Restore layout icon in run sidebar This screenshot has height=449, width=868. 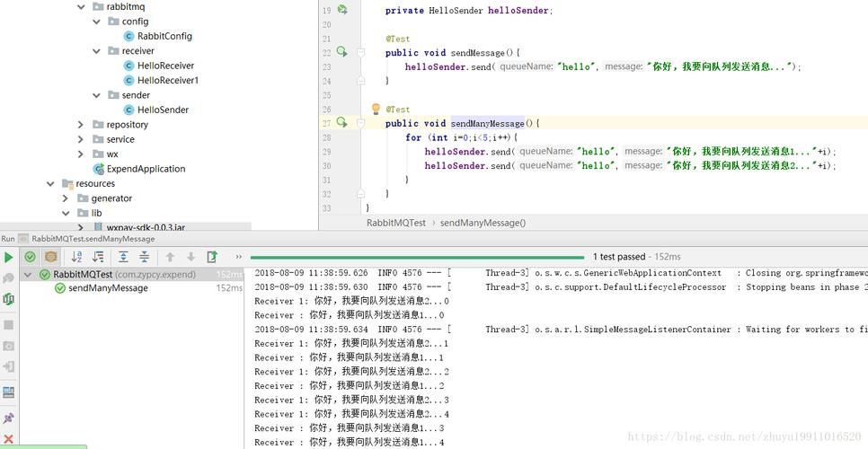(x=8, y=392)
